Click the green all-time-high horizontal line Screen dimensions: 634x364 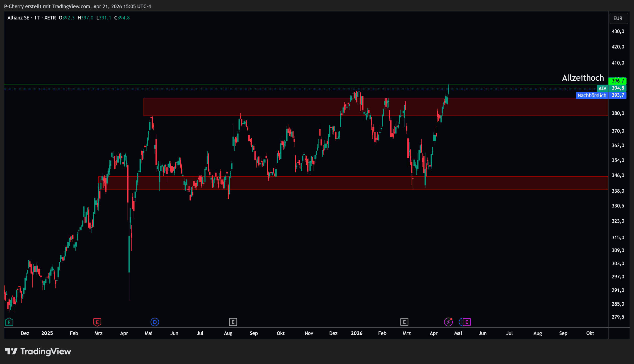point(250,85)
